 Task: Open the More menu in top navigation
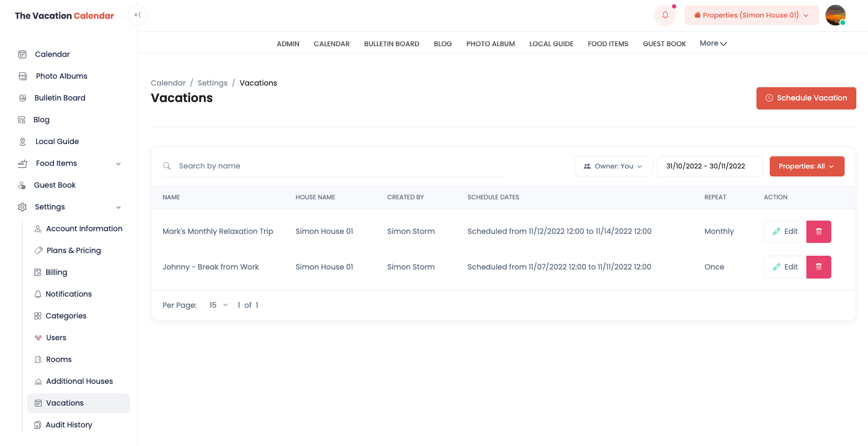pyautogui.click(x=713, y=44)
